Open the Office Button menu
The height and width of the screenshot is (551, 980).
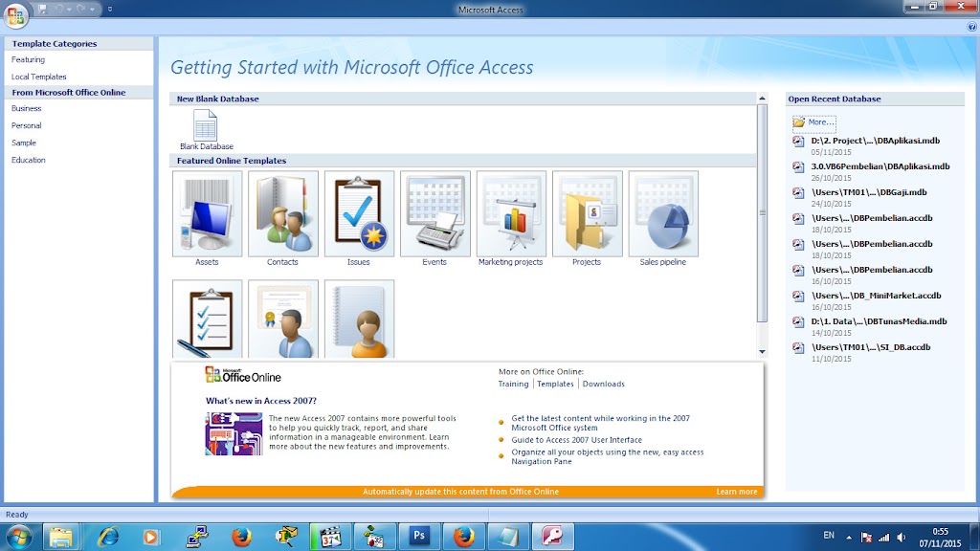click(15, 14)
